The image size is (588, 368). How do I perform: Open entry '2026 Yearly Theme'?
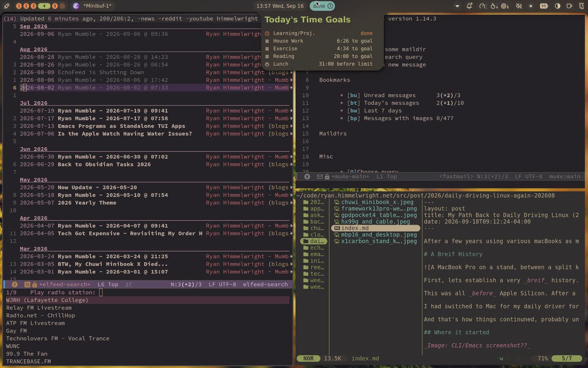[87, 203]
